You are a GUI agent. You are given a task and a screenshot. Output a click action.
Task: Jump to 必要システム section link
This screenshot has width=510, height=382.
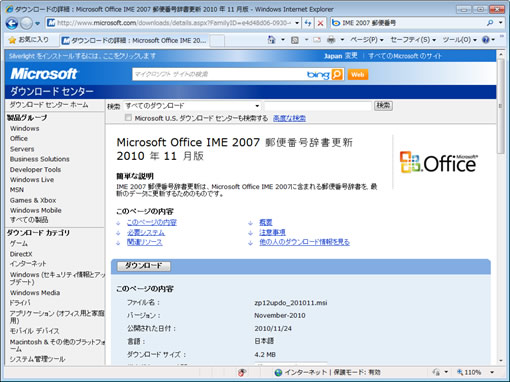click(146, 232)
